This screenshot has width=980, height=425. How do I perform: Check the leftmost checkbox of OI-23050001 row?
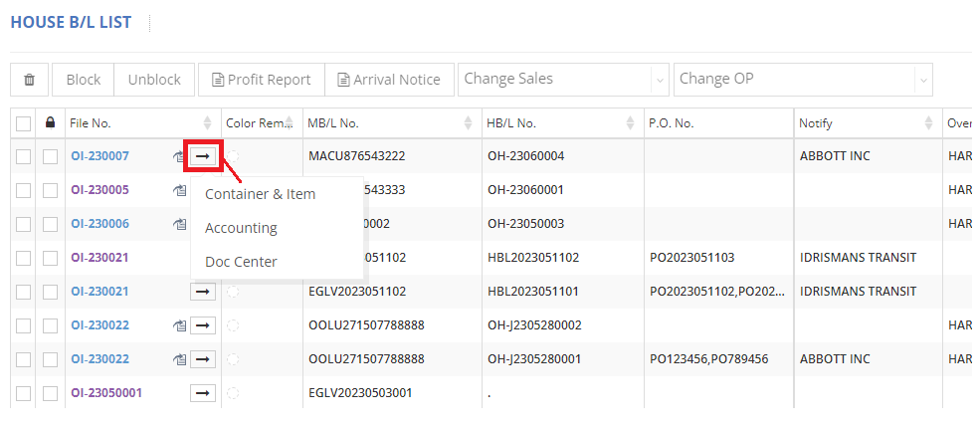pyautogui.click(x=24, y=393)
